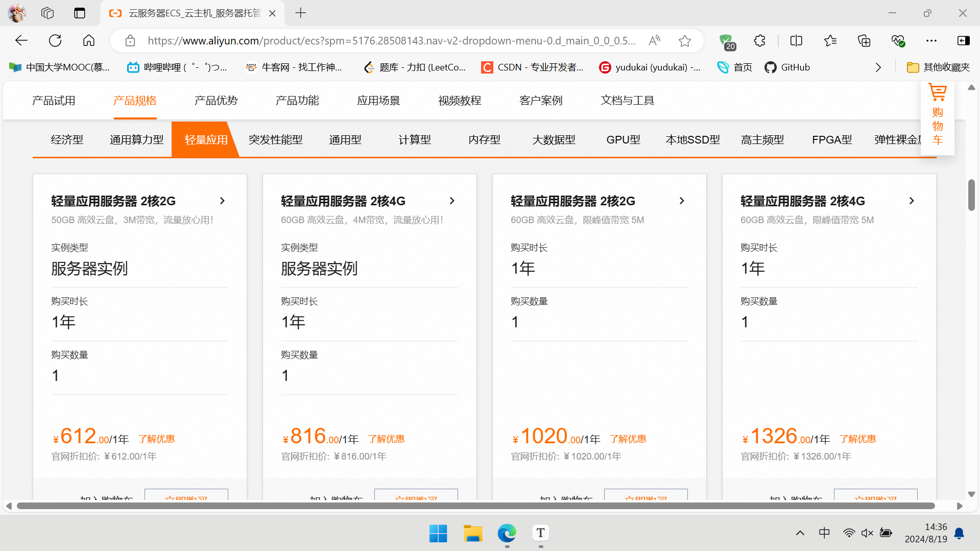Select the 本地SSD型 instance category
The height and width of the screenshot is (551, 980).
pos(693,140)
